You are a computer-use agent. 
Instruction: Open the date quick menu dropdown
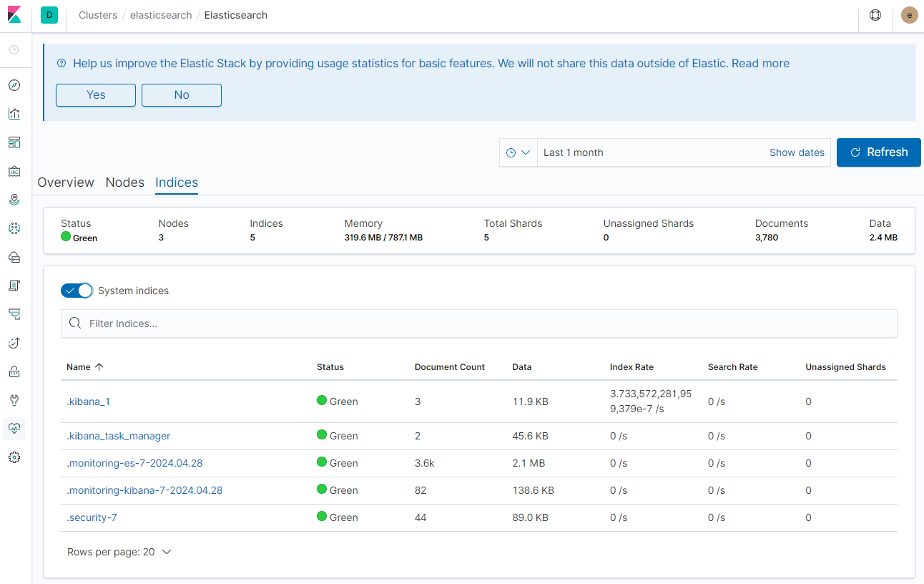518,152
